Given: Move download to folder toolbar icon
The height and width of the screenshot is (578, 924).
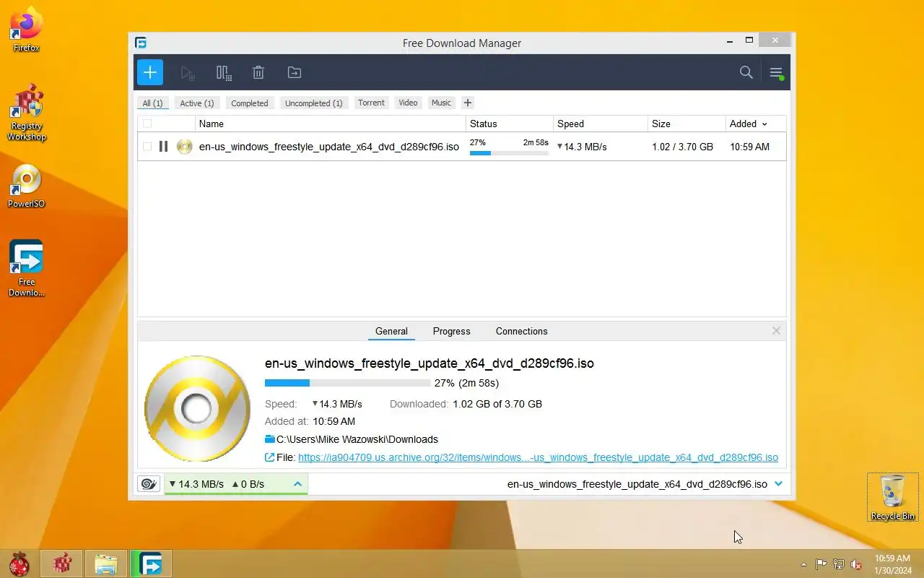Looking at the screenshot, I should 294,72.
